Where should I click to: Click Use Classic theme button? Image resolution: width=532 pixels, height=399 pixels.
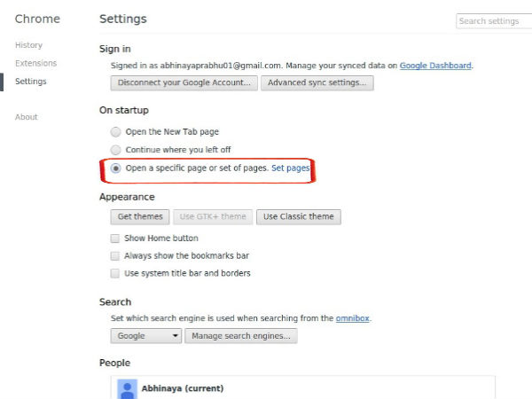pyautogui.click(x=298, y=217)
